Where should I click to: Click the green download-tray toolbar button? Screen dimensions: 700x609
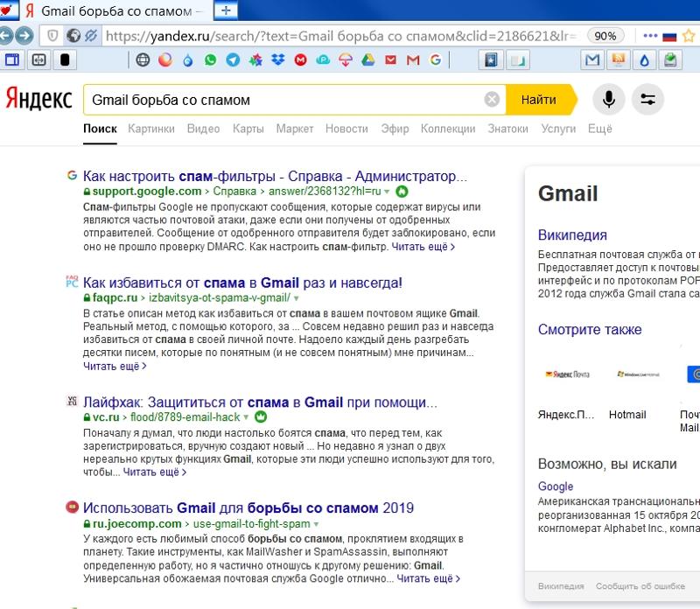click(x=670, y=59)
